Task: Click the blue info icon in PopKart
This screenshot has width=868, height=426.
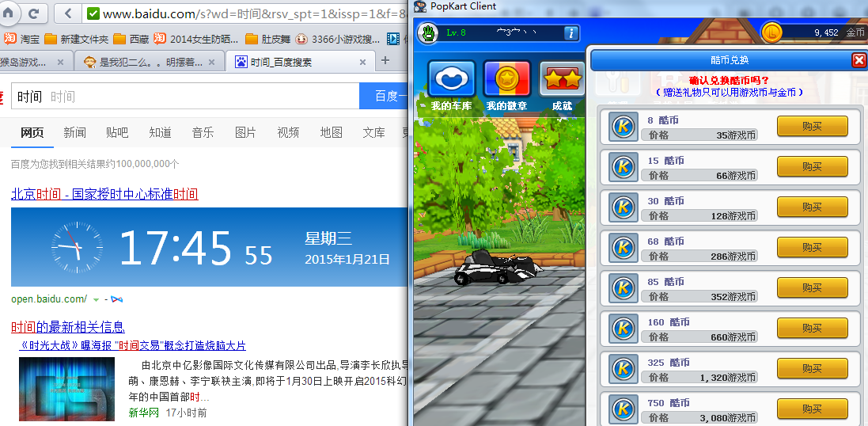Action: coord(570,32)
